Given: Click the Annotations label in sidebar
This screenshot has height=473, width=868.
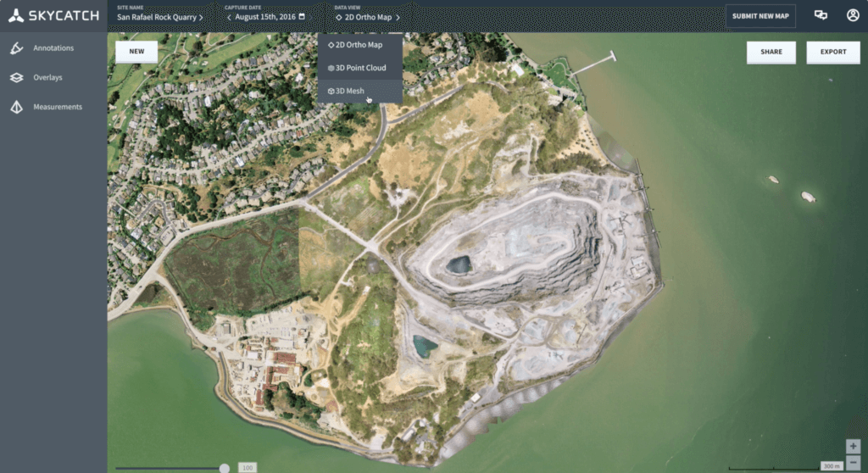Looking at the screenshot, I should coord(53,48).
